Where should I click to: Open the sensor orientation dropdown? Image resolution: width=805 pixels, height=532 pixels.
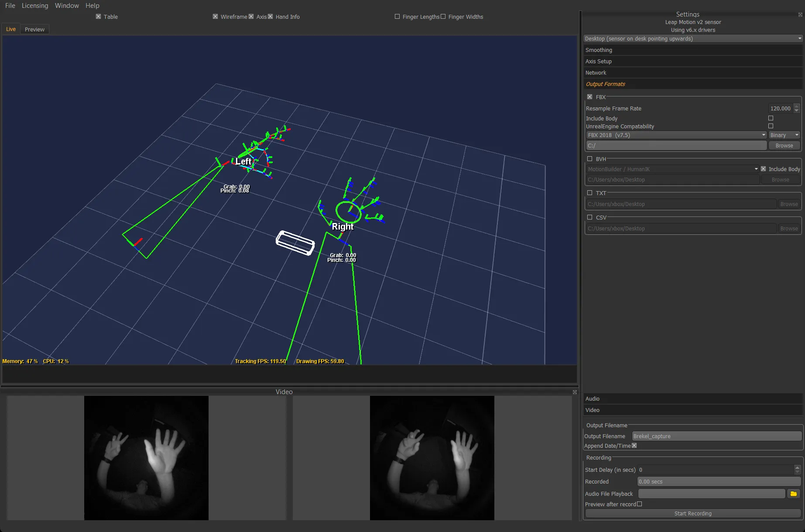pos(693,39)
